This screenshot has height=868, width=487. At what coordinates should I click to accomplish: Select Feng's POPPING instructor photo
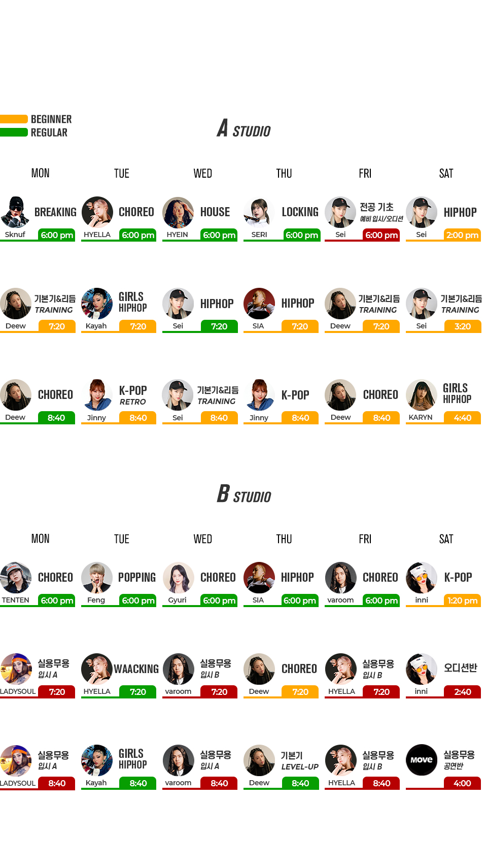click(97, 578)
